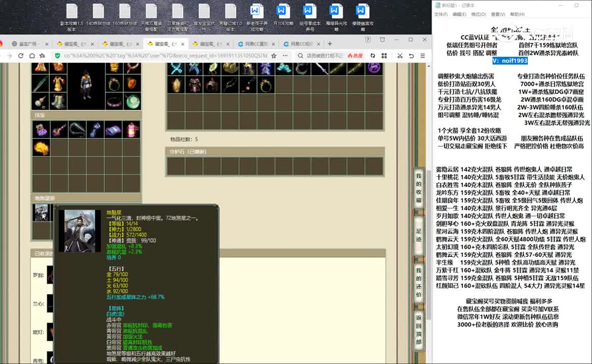Click the scissors screenshot tool icon
This screenshot has height=364, width=592.
pos(400,56)
